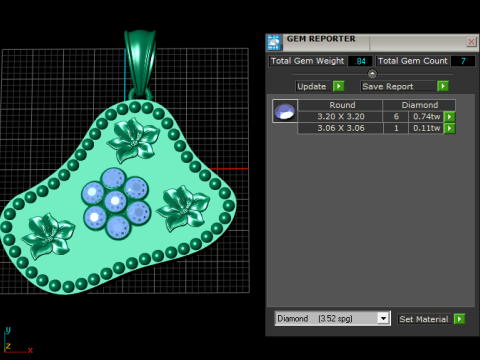Click the Gem Reporter logo icon

(274, 42)
